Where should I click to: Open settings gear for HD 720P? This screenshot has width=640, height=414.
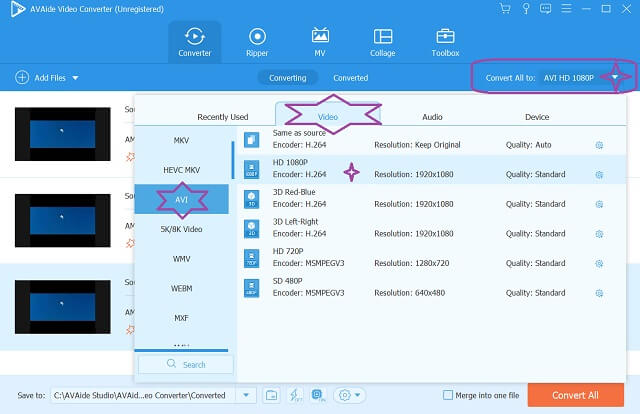point(599,264)
